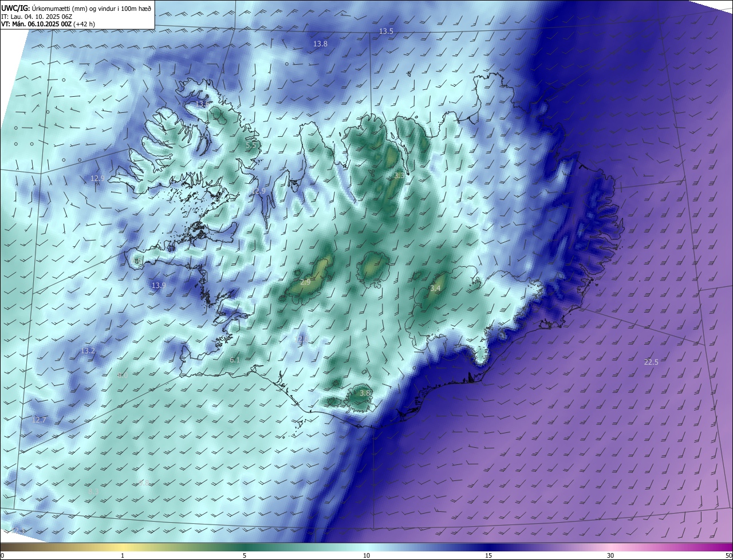Click the 22.5 value label southeast of Iceland
Image resolution: width=733 pixels, height=560 pixels.
point(651,362)
